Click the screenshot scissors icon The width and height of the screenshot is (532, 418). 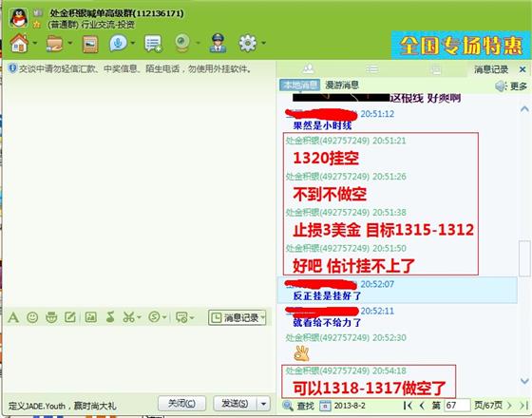point(128,317)
